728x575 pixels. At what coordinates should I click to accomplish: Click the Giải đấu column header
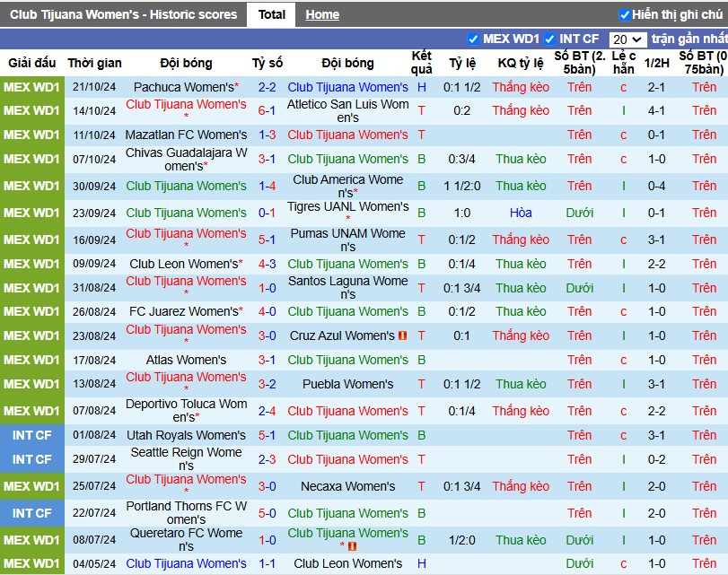pyautogui.click(x=32, y=63)
